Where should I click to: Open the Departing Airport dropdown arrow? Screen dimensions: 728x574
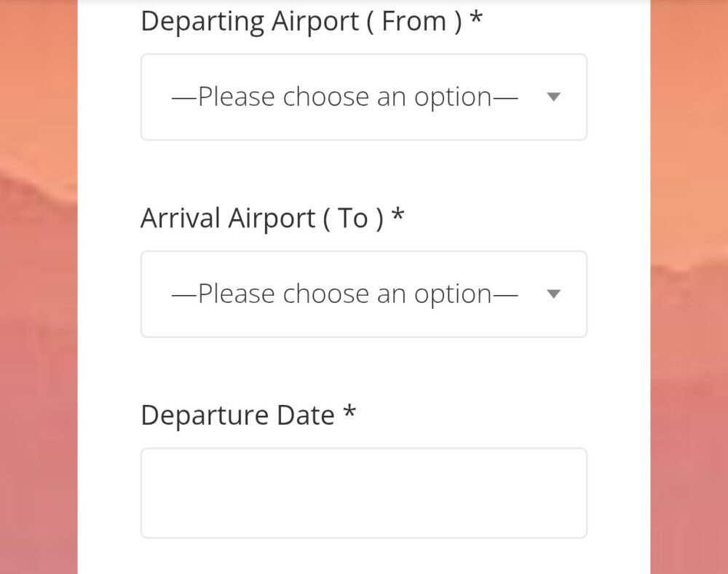(x=553, y=97)
